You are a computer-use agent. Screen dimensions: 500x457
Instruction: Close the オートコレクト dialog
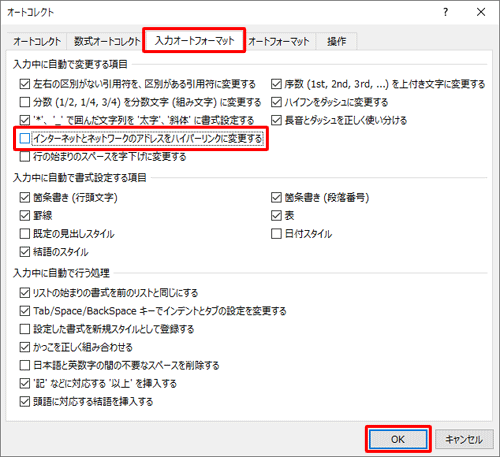481,12
